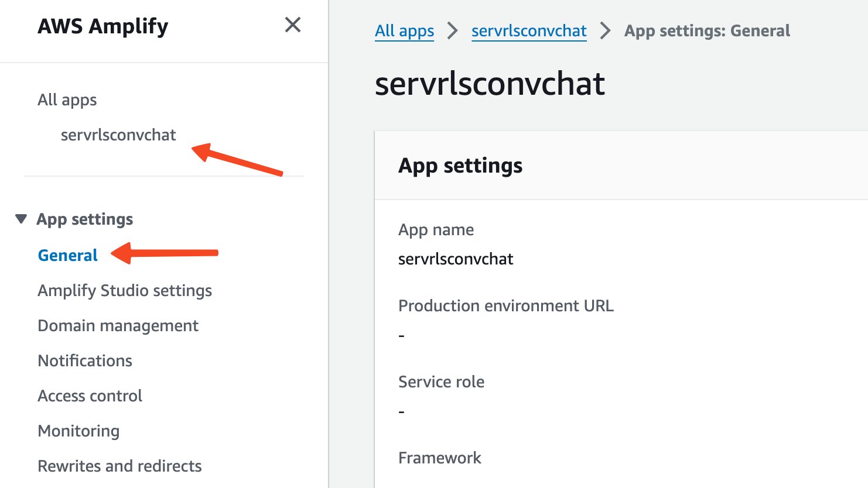
Task: Open All apps in the sidebar
Action: (67, 100)
